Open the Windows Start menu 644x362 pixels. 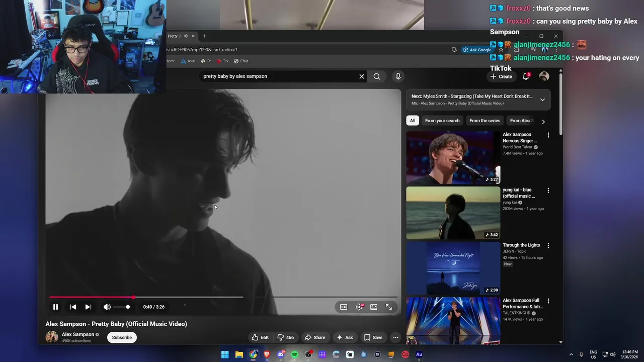click(225, 354)
